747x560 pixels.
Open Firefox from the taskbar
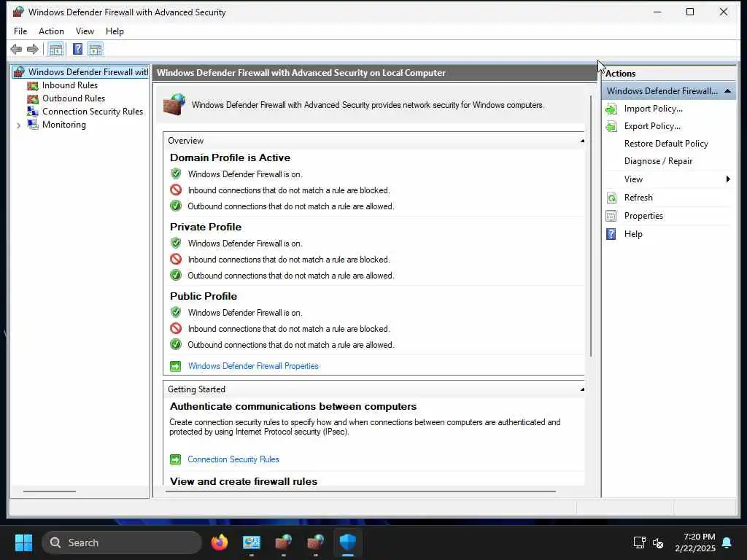click(x=220, y=542)
